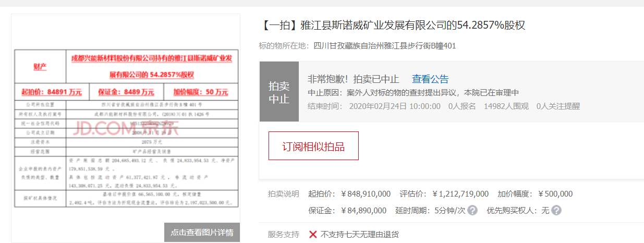Click the starting price ¥848,910,000
Screen dimensions: 644x243
366,194
